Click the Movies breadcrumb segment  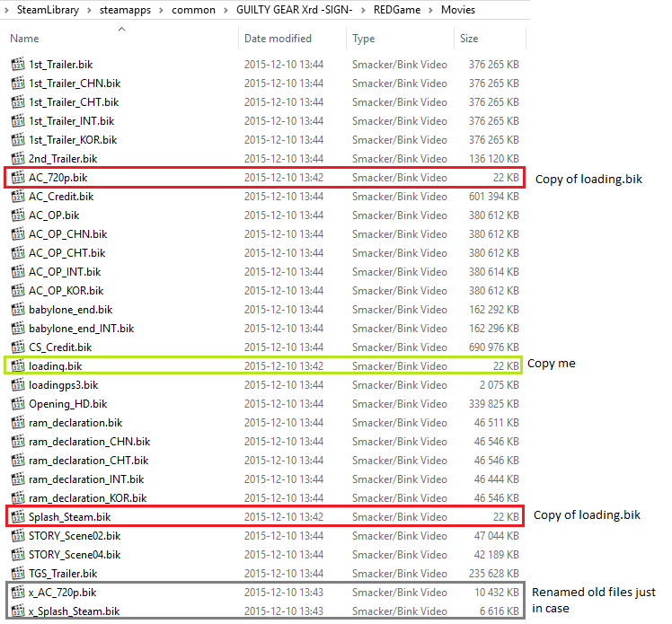pyautogui.click(x=457, y=10)
